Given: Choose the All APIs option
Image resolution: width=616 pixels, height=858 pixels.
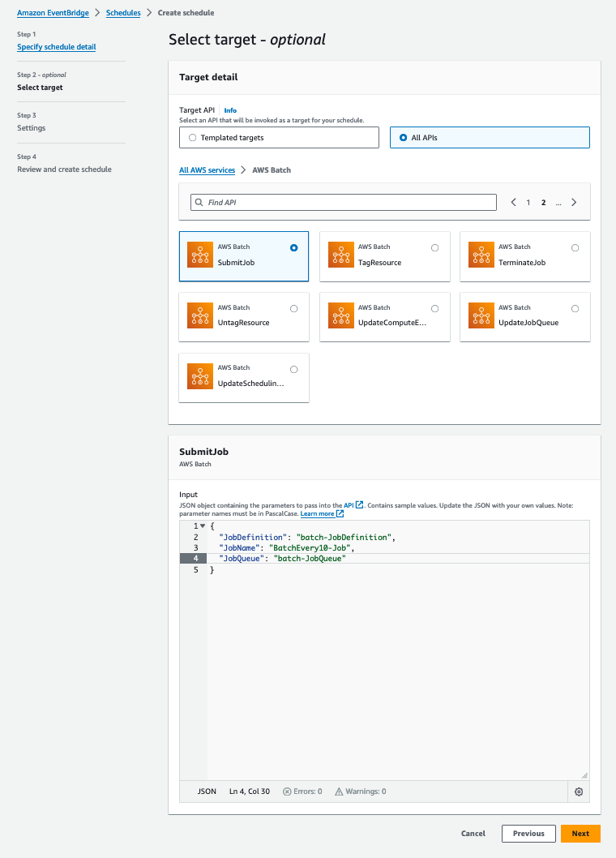Looking at the screenshot, I should coord(403,137).
